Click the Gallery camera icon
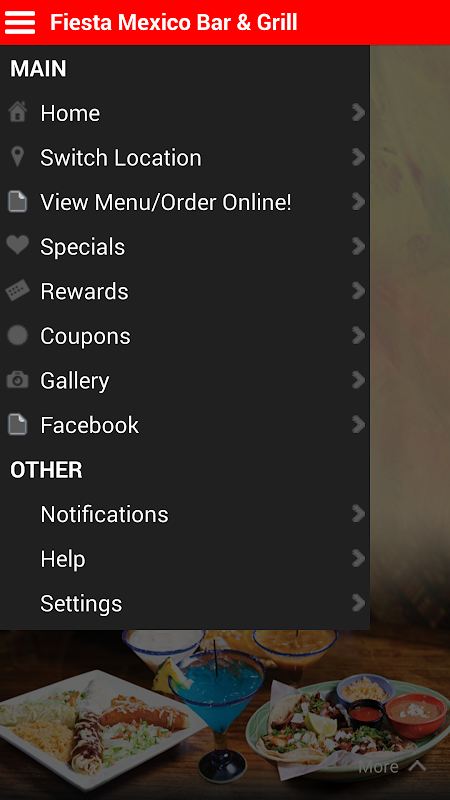 click(x=17, y=380)
